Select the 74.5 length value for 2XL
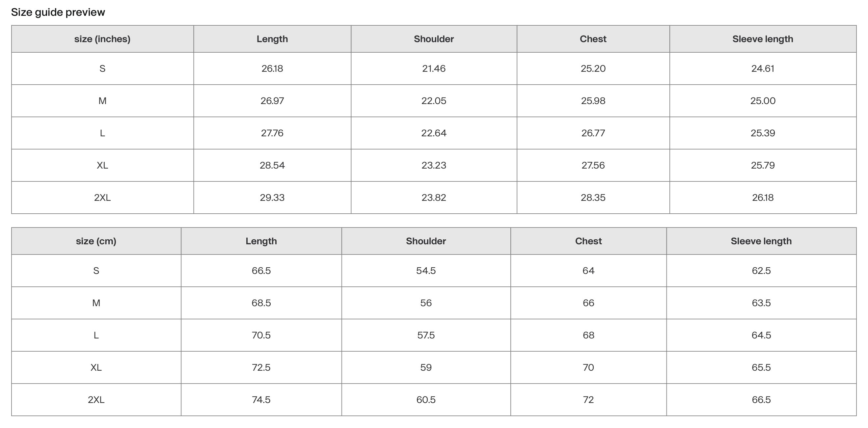868x428 pixels. 261,400
